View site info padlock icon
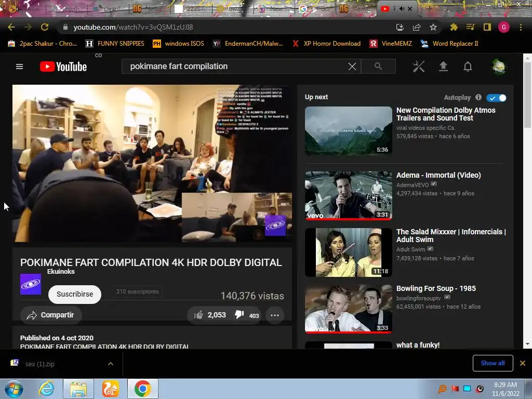 tap(65, 27)
